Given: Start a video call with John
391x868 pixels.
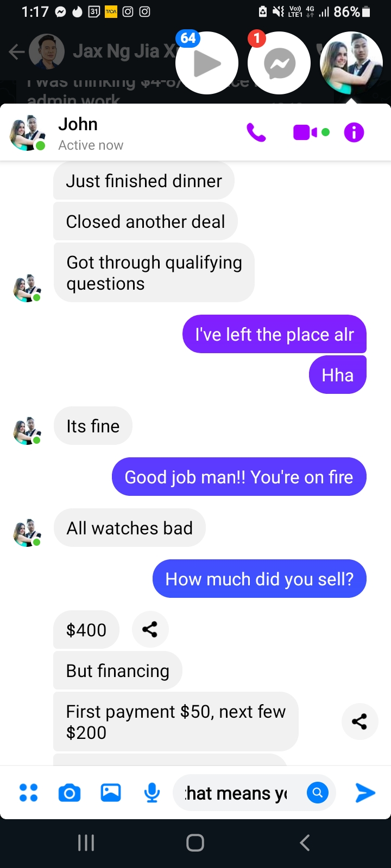Looking at the screenshot, I should click(311, 132).
